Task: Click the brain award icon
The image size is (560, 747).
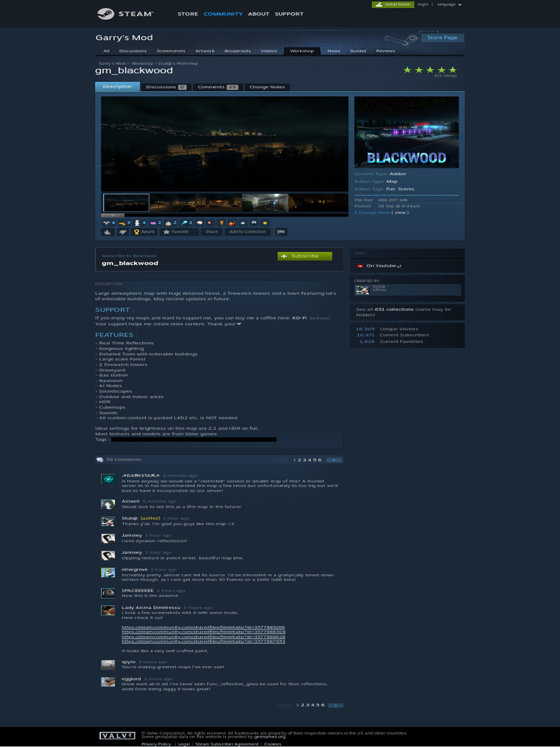Action: pyautogui.click(x=200, y=222)
